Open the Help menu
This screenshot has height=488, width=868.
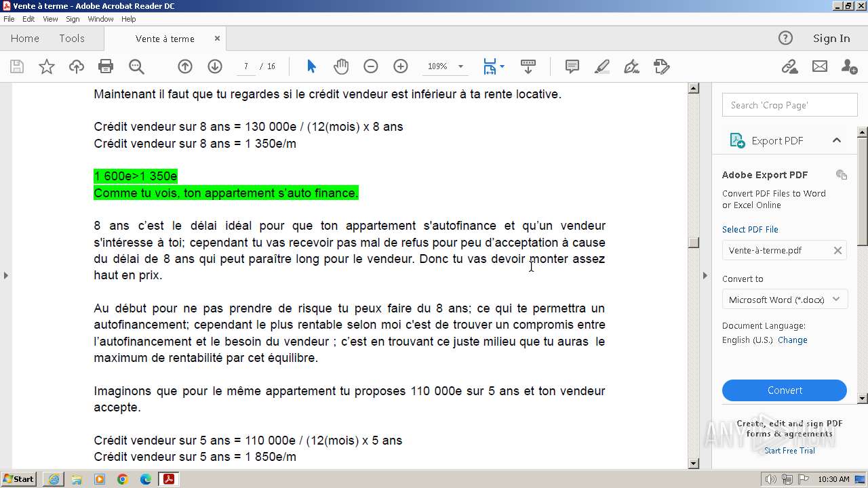click(128, 19)
